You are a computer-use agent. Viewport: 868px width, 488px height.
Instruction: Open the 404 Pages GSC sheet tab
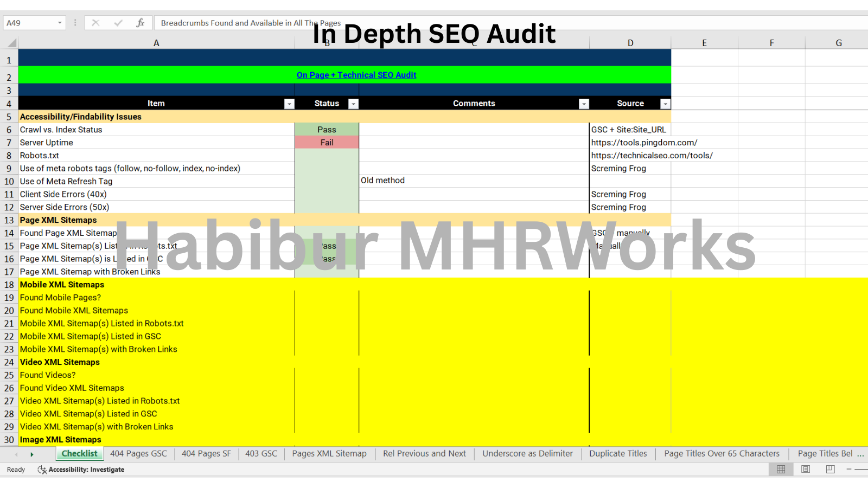[x=138, y=454]
